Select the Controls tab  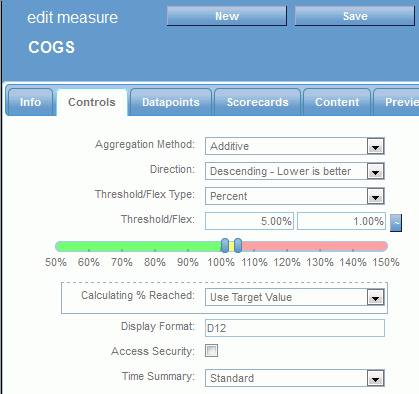92,102
